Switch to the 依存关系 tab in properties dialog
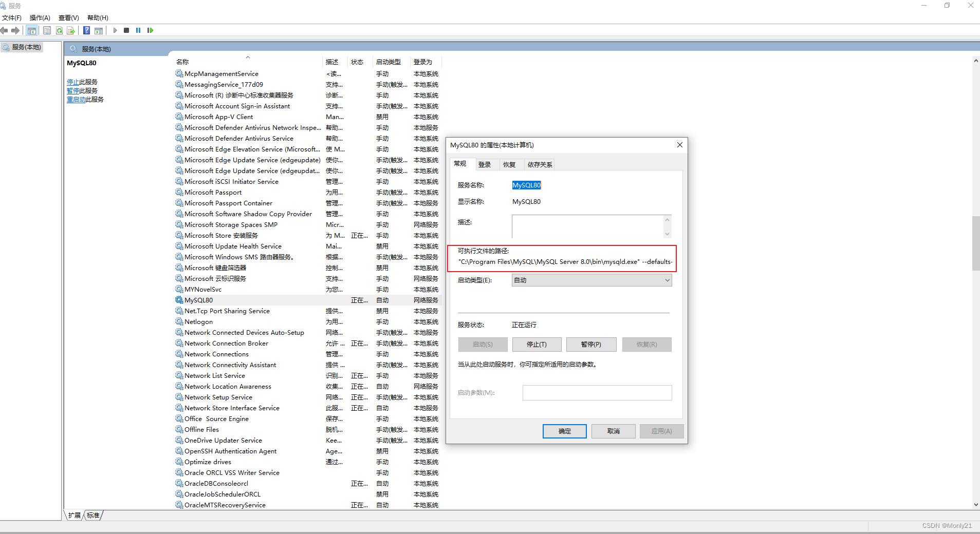Screen dimensions: 980x534 [540, 165]
